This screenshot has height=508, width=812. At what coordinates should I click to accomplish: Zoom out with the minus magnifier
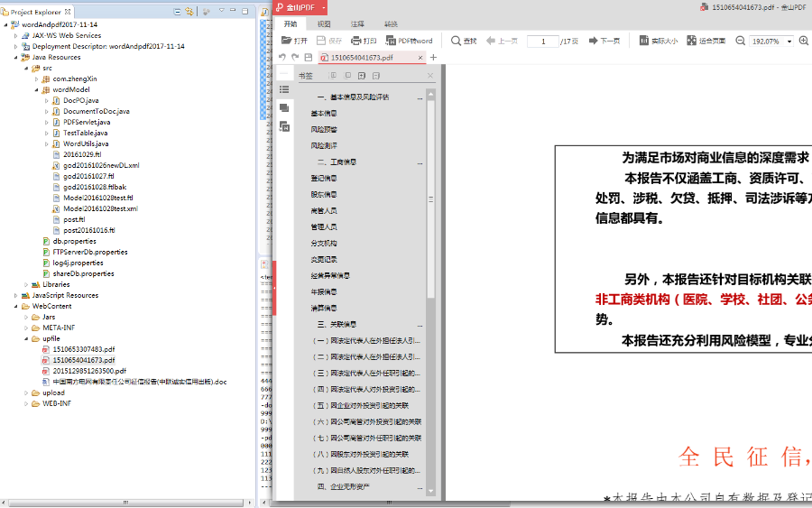[x=741, y=41]
